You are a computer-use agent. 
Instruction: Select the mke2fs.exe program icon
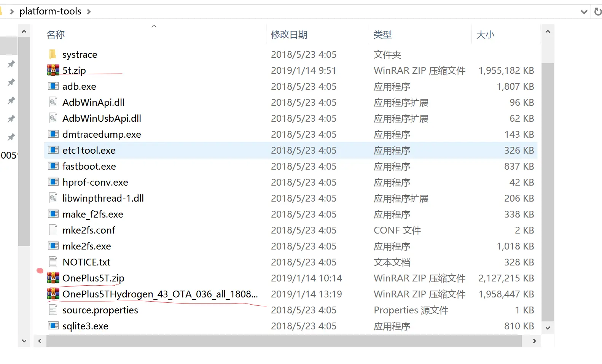[53, 246]
